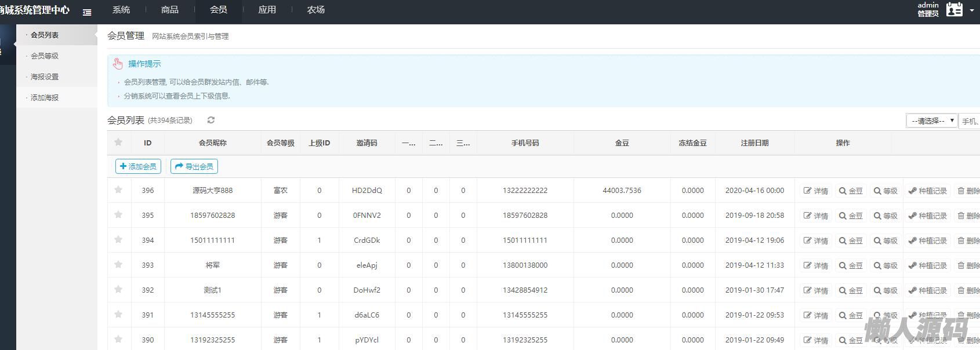
Task: Open the --请选择-- search field dropdown
Action: coord(931,121)
